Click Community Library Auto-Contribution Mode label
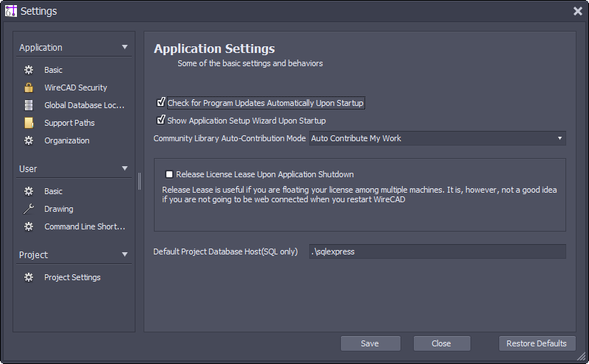Image resolution: width=589 pixels, height=364 pixels. (x=230, y=138)
